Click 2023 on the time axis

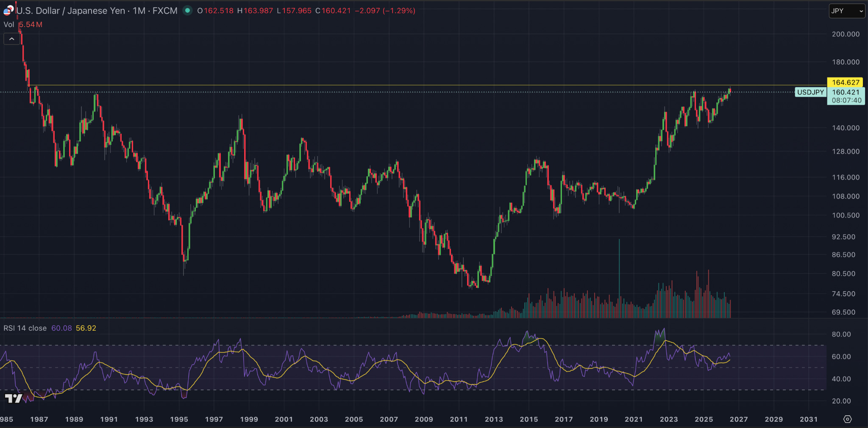(x=669, y=419)
